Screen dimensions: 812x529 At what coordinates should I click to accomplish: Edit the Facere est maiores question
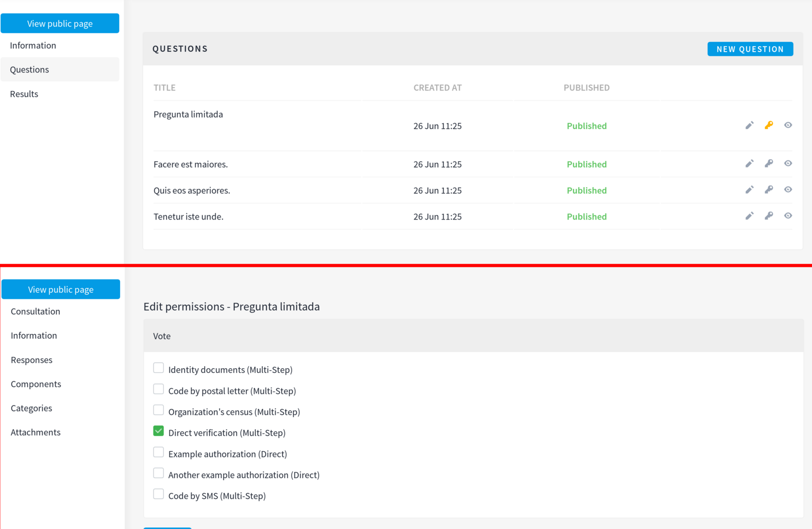coord(749,164)
